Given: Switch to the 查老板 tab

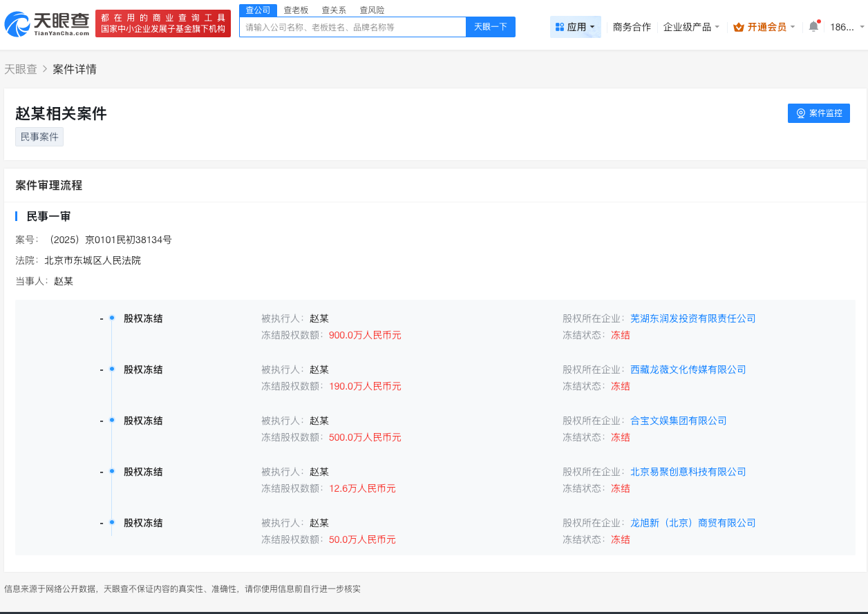Looking at the screenshot, I should coord(296,10).
